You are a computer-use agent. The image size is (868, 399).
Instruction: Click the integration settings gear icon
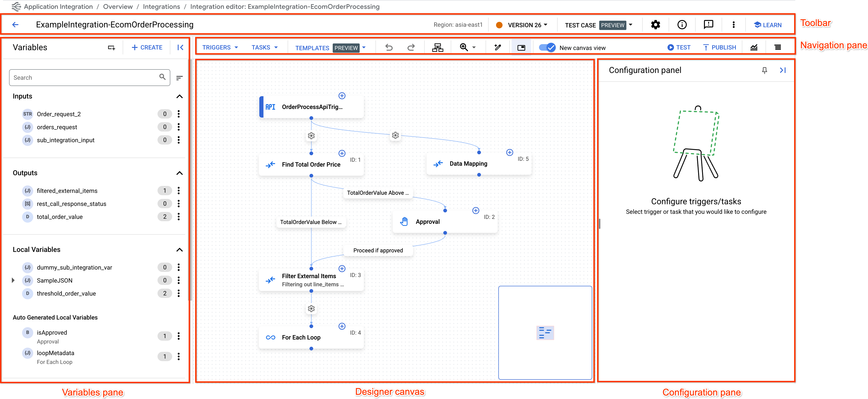click(655, 24)
